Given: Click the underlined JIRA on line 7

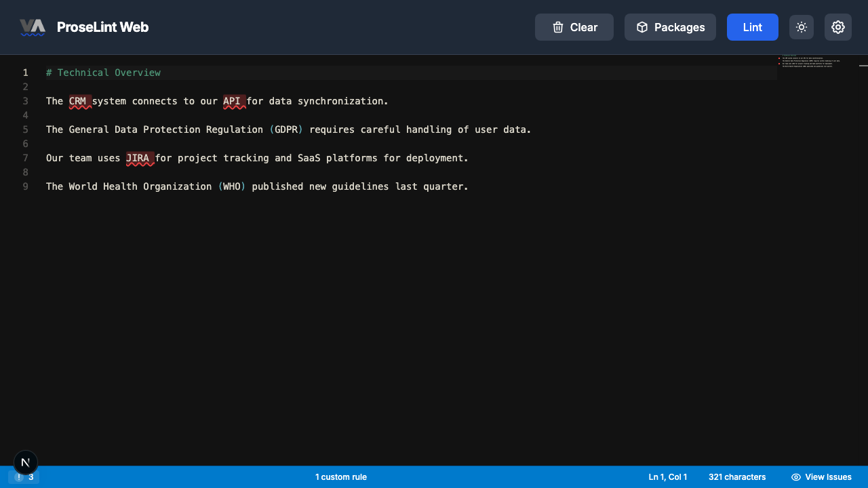Looking at the screenshot, I should point(139,158).
